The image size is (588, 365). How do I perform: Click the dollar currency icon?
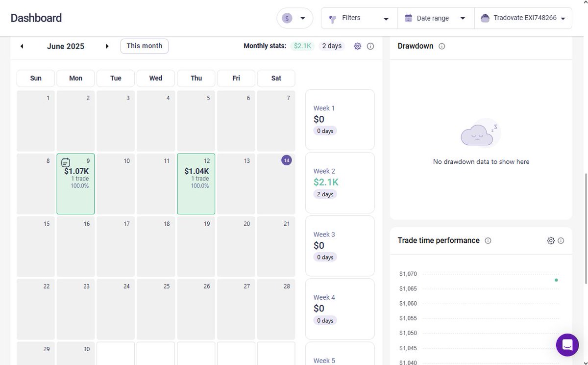pyautogui.click(x=288, y=18)
